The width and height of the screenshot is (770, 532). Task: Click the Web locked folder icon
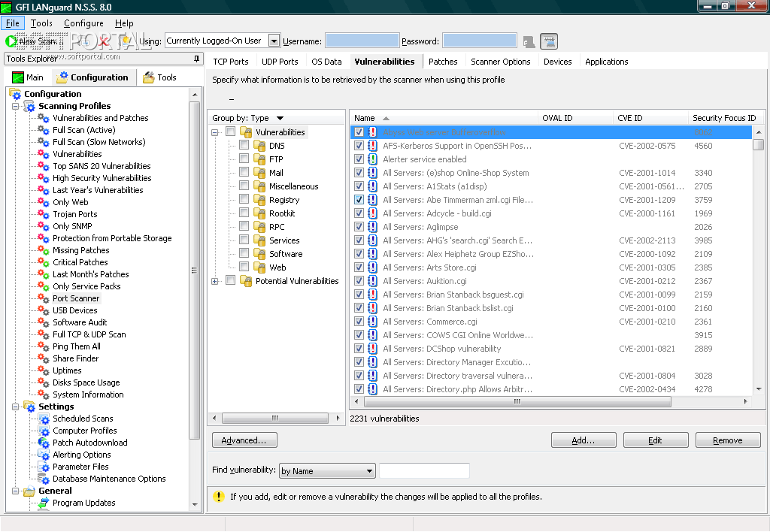click(259, 267)
